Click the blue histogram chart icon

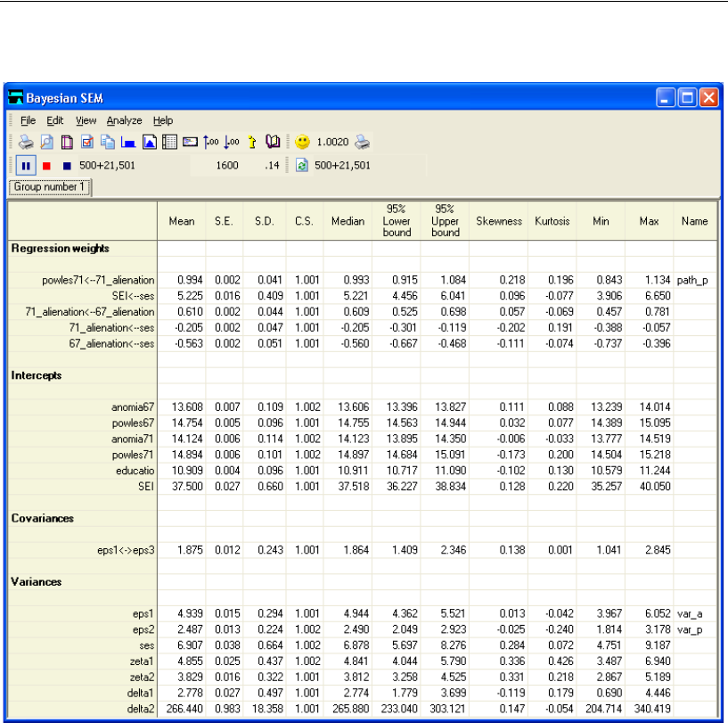pyautogui.click(x=127, y=143)
